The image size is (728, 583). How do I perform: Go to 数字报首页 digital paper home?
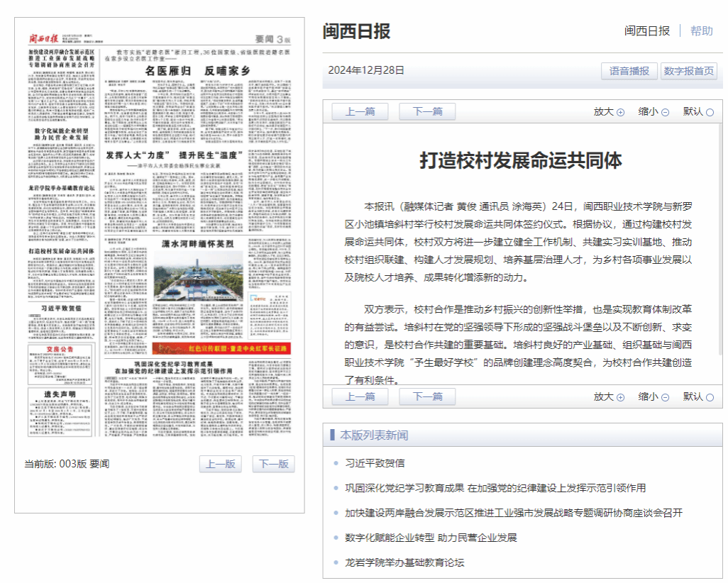point(688,71)
